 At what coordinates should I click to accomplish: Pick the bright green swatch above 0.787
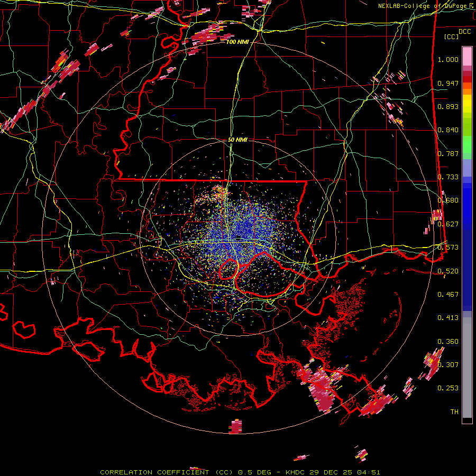[x=467, y=144]
